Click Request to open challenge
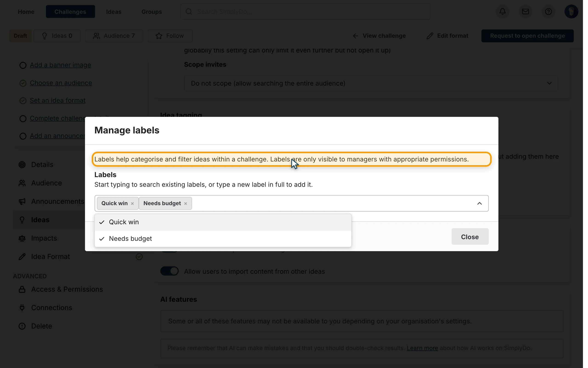 [x=527, y=36]
